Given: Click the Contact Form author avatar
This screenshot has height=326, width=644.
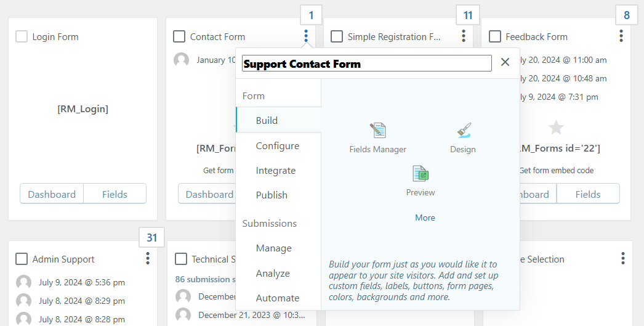Looking at the screenshot, I should point(181,60).
